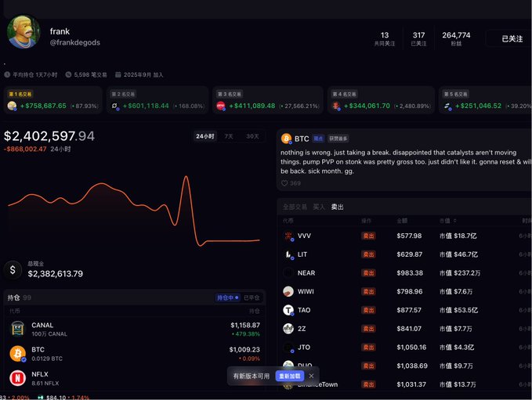Click the JTO trade amount $1,050.16

tap(411, 348)
